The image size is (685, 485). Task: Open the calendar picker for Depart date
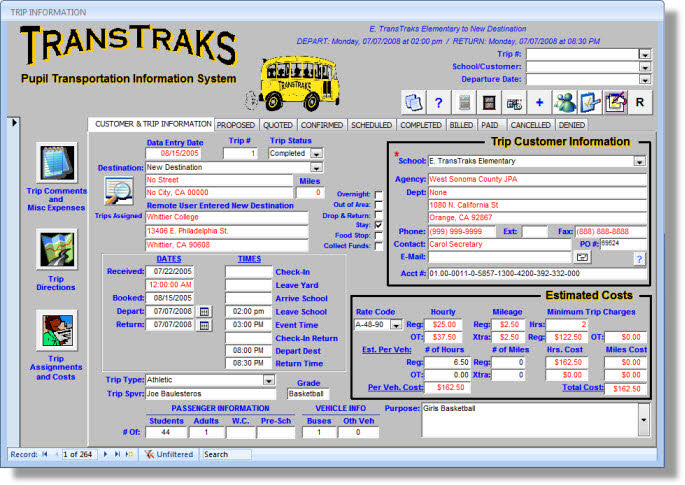205,311
